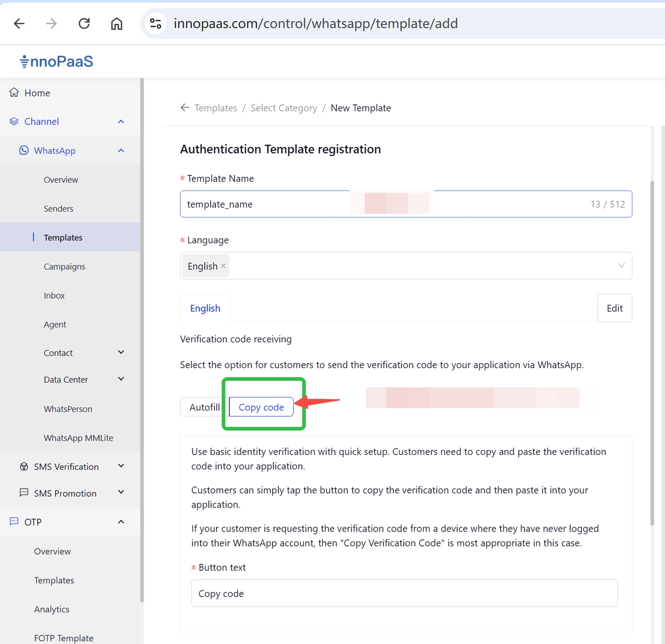Select the Autofill option
The image size is (665, 644).
[x=204, y=407]
